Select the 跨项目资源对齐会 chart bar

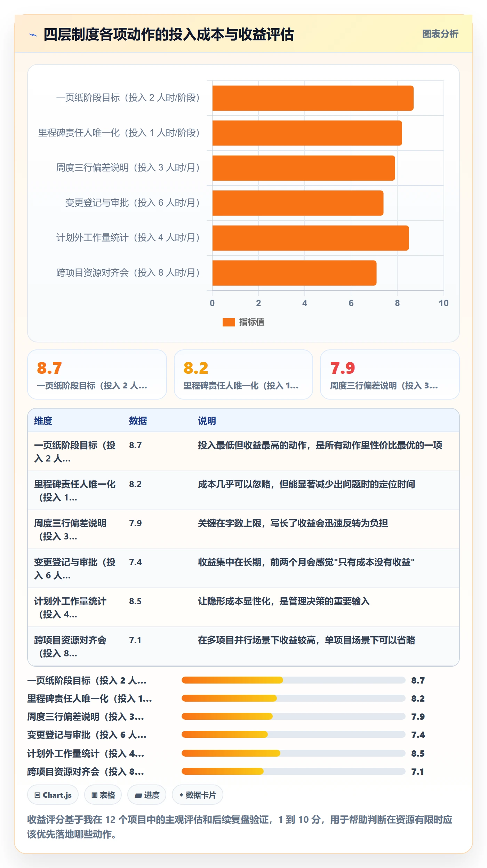(x=294, y=273)
